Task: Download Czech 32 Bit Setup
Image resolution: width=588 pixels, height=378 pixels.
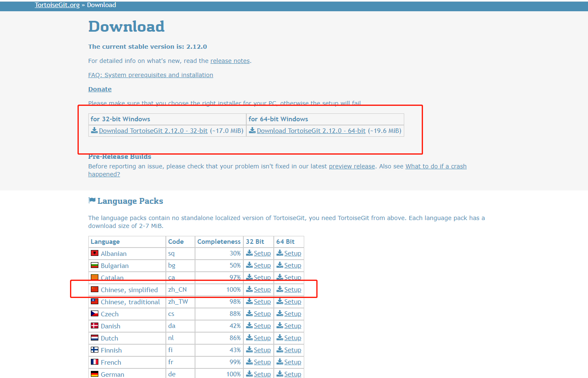Action: pos(262,314)
